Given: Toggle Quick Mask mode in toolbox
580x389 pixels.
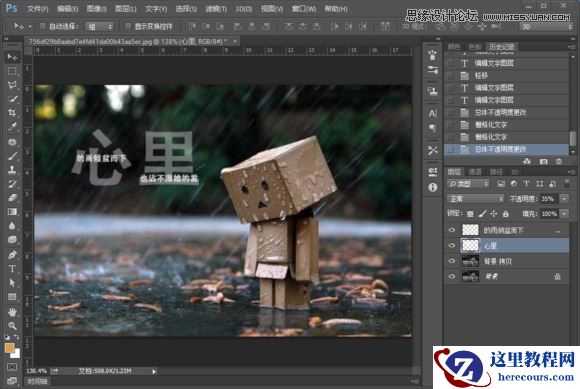Looking at the screenshot, I should (12, 367).
